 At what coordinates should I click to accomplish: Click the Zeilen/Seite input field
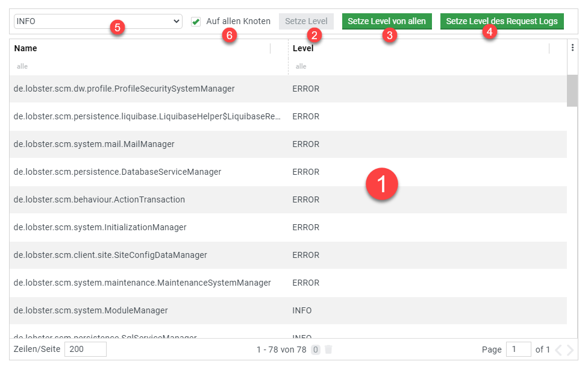[85, 350]
